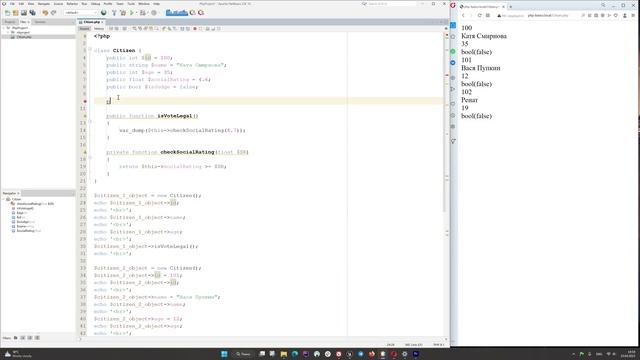Viewport: 640px width, 360px height.
Task: Click the taskbar Search box
Action: [243, 354]
